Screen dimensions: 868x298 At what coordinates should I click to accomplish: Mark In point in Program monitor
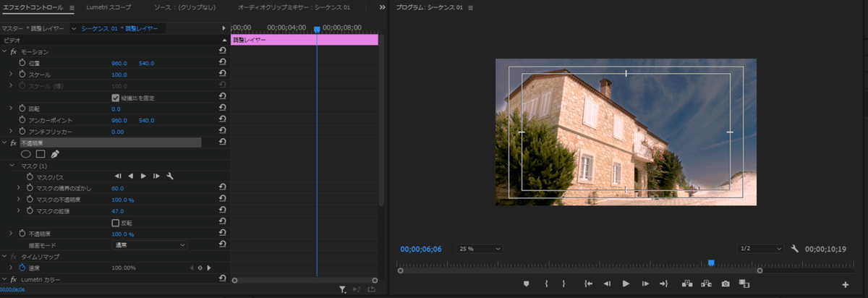coord(546,284)
